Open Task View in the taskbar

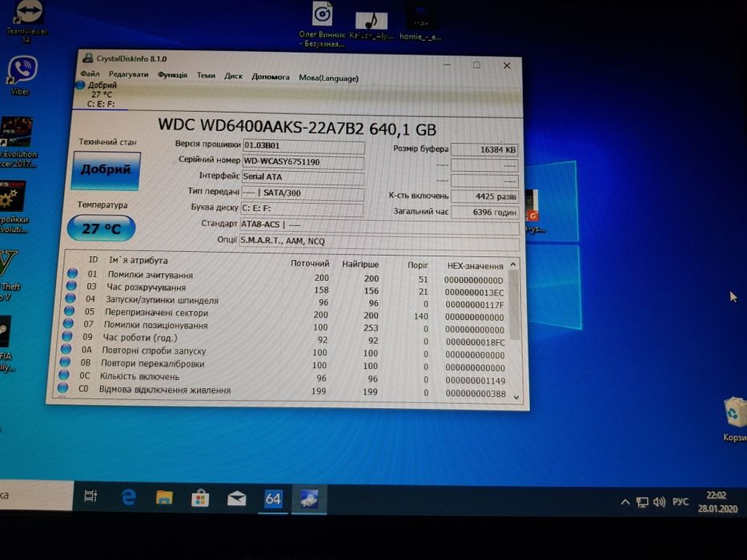point(90,496)
